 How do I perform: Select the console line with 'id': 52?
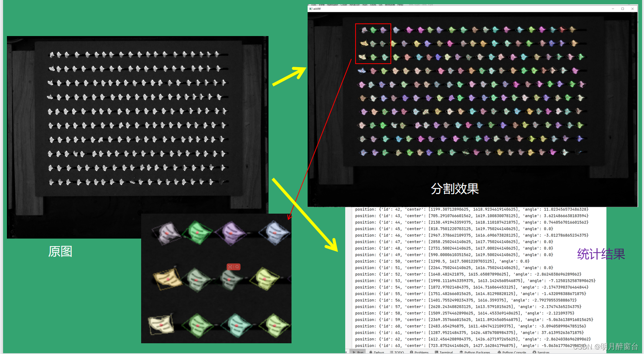(468, 275)
